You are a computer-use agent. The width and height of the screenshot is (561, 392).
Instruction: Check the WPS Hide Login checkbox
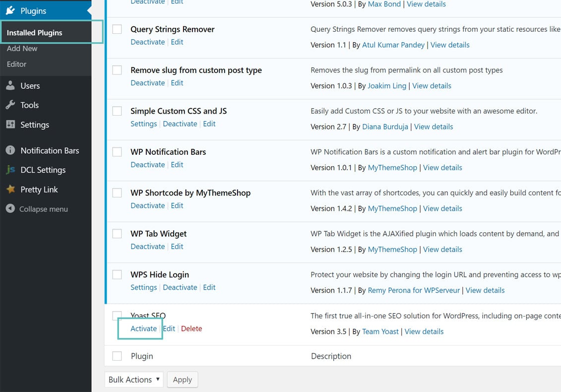(117, 274)
